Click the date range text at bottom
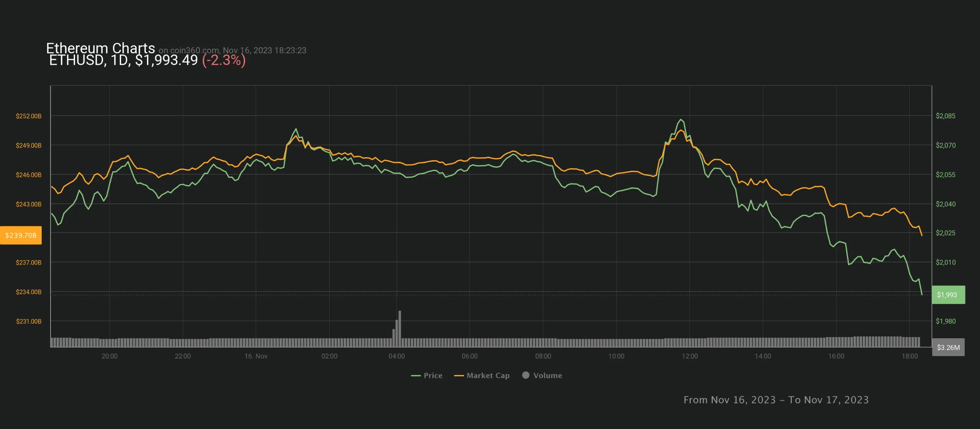Image resolution: width=980 pixels, height=429 pixels. pos(776,400)
